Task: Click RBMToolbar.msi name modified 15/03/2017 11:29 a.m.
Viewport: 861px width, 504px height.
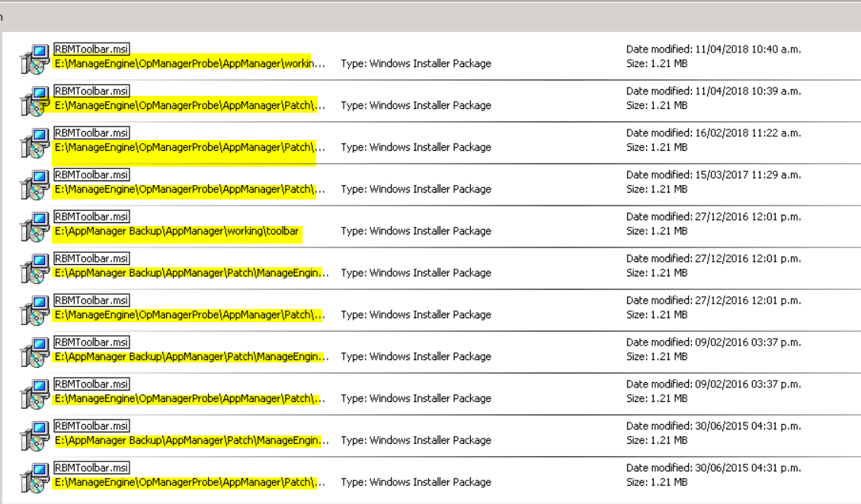Action: [x=91, y=175]
